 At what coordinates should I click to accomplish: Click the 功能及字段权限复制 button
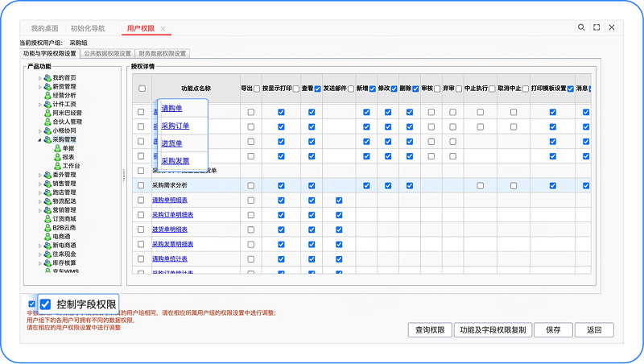pos(493,330)
